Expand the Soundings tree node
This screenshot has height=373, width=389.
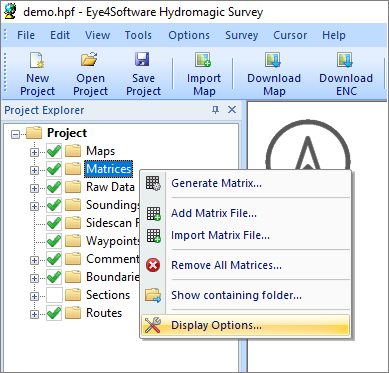[34, 207]
